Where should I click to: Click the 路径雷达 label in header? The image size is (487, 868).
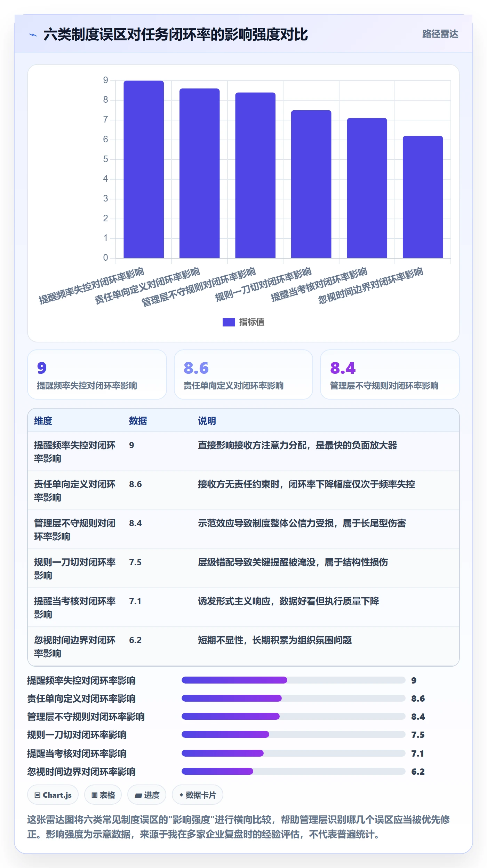tap(440, 34)
